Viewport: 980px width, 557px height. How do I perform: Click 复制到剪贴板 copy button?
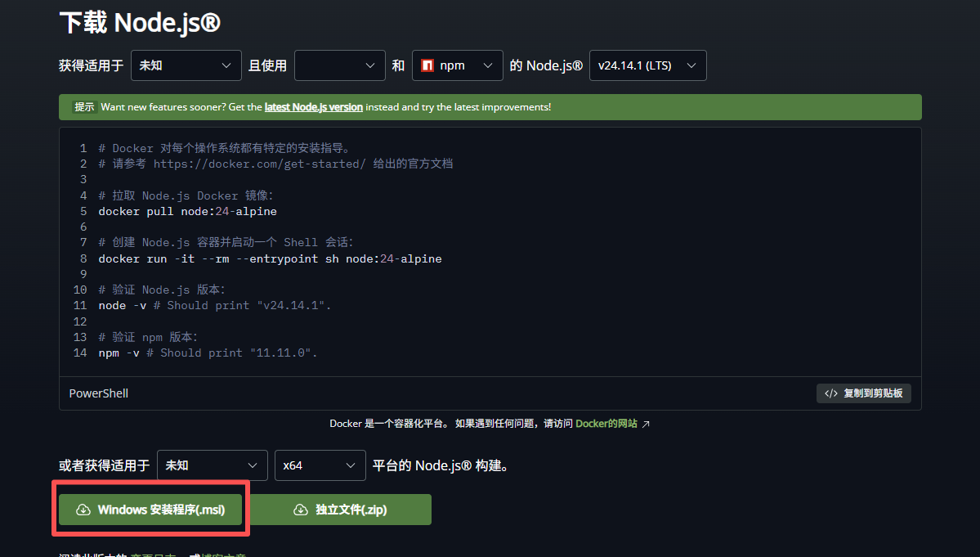click(863, 393)
